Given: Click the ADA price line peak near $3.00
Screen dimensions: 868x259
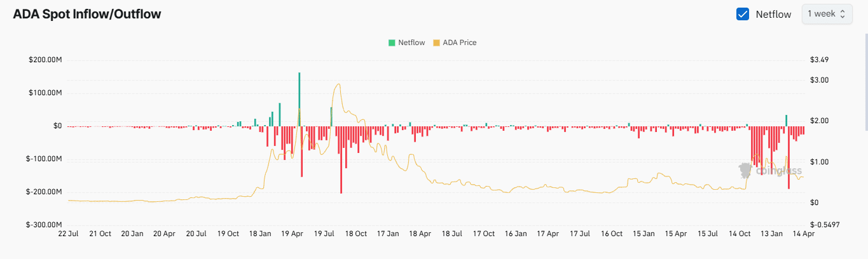Looking at the screenshot, I should coord(338,84).
